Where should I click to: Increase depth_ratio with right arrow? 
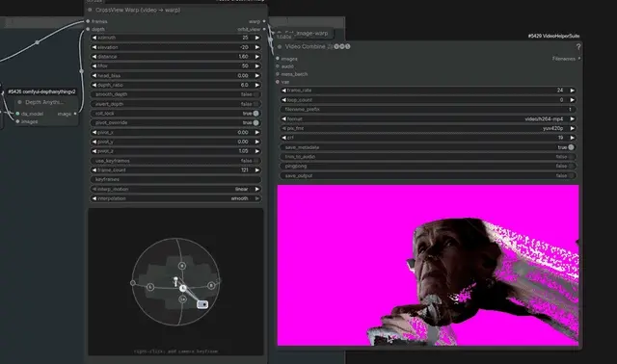tap(257, 85)
